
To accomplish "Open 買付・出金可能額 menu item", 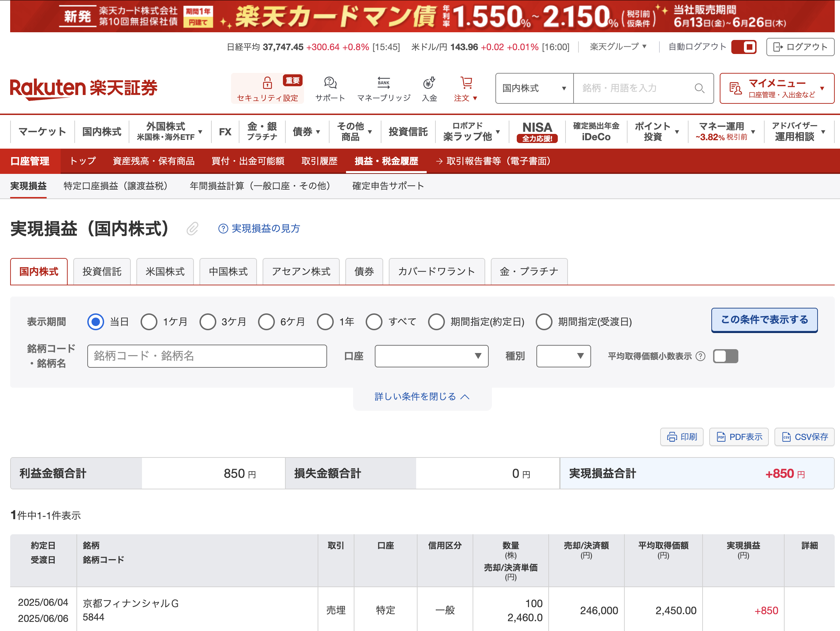I will tap(248, 161).
